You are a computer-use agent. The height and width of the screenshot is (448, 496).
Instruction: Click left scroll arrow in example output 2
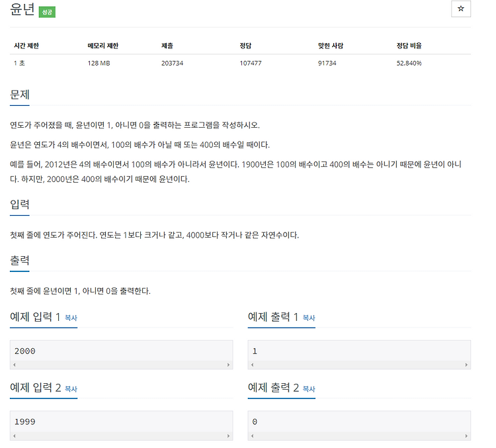coord(252,435)
